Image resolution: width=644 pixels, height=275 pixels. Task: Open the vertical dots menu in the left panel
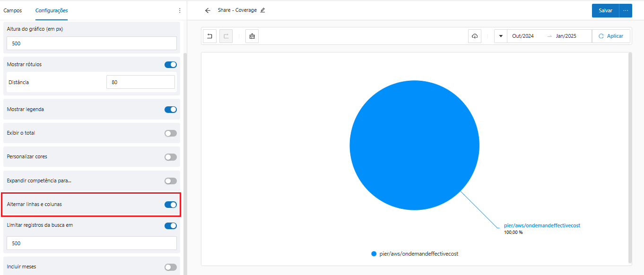pos(180,10)
